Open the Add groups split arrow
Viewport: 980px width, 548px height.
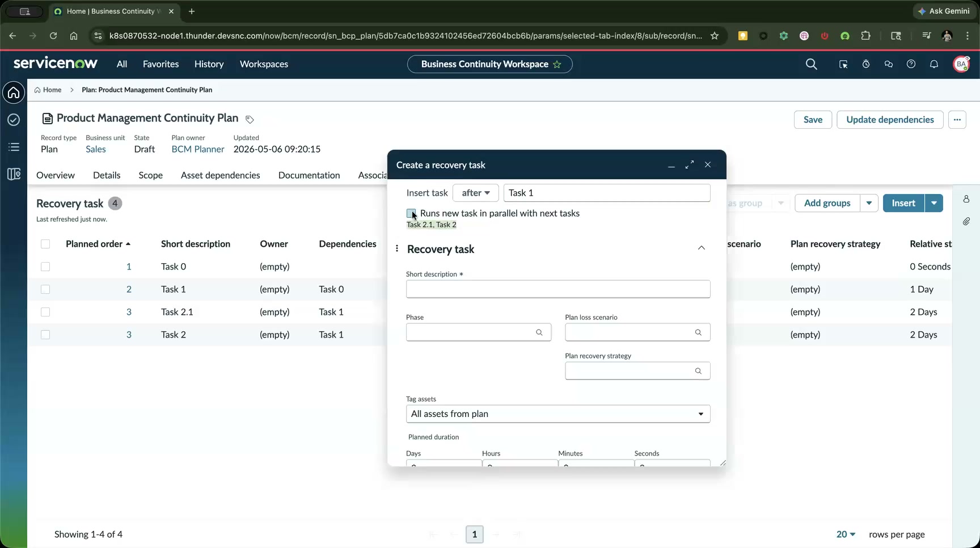(x=869, y=203)
